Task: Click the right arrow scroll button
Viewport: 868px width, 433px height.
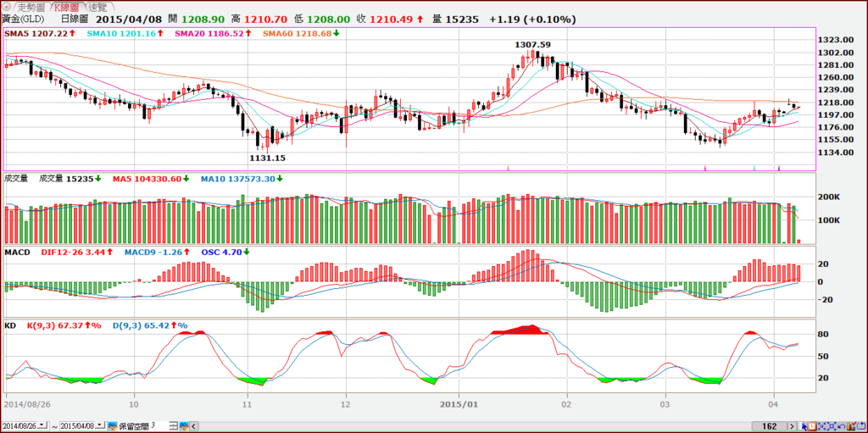Action: point(793,426)
